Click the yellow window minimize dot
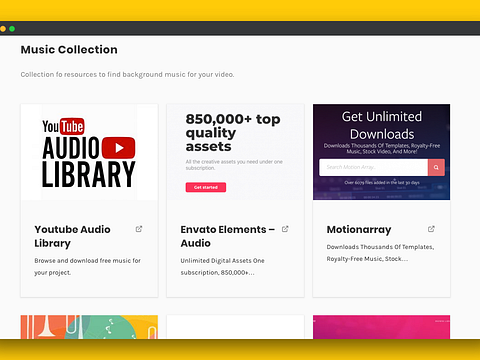 click(x=3, y=29)
